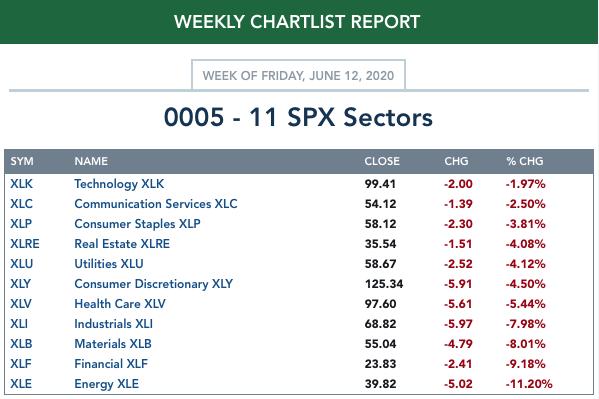
Task: Select Materials XLB name link
Action: [113, 344]
